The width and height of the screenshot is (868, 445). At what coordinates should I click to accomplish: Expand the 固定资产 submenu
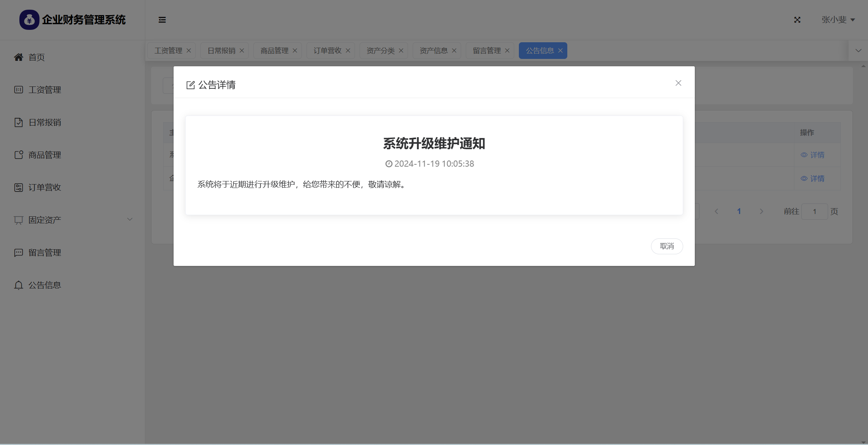coord(129,219)
